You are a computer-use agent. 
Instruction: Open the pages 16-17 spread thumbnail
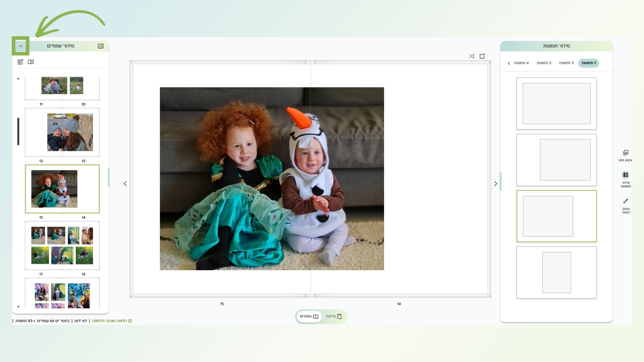click(62, 245)
